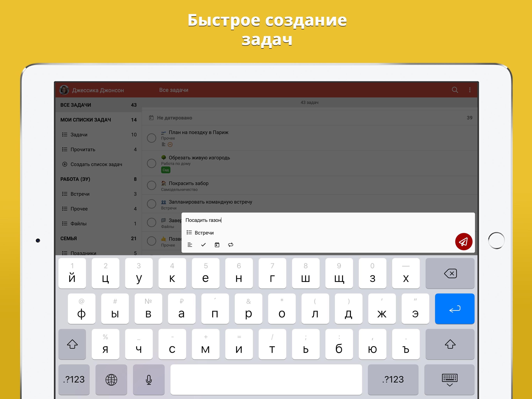Tap the Сад tag label
The image size is (532, 399).
[166, 170]
